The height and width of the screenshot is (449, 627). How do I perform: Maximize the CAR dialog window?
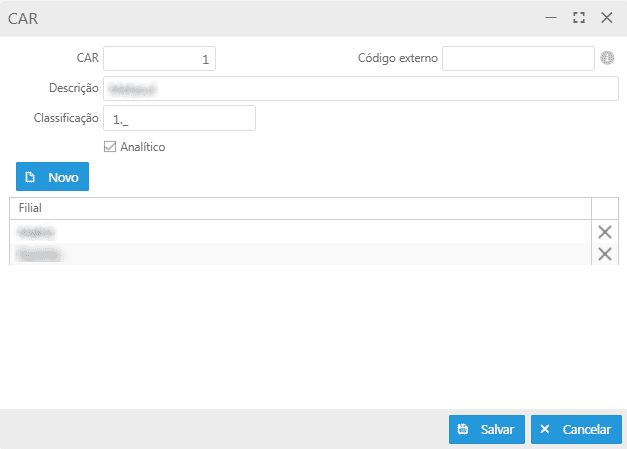coord(578,17)
